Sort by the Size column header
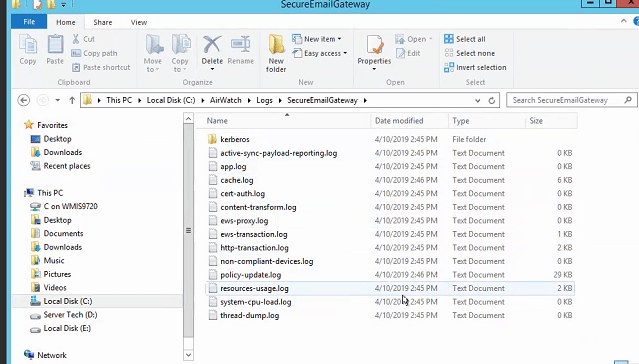The width and height of the screenshot is (639, 364). click(x=551, y=121)
